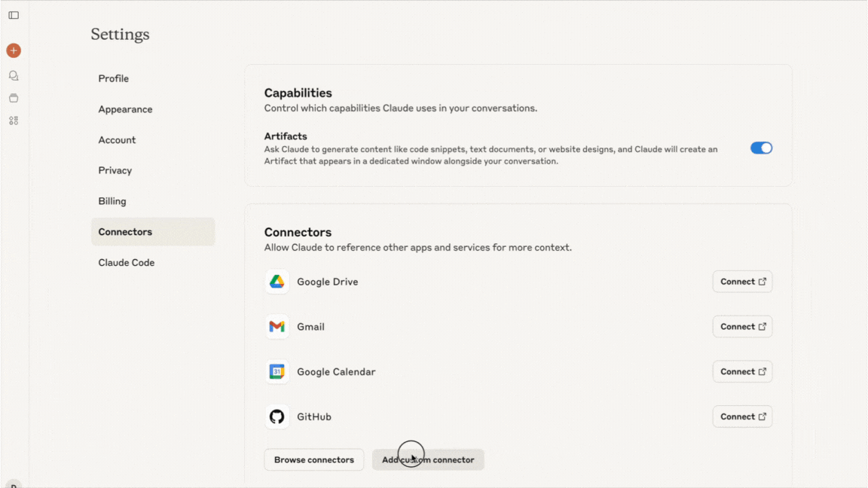
Task: Open the Privacy settings section
Action: (x=115, y=170)
